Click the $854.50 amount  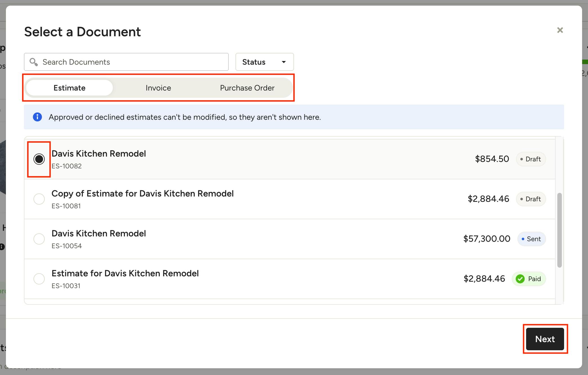pos(492,159)
